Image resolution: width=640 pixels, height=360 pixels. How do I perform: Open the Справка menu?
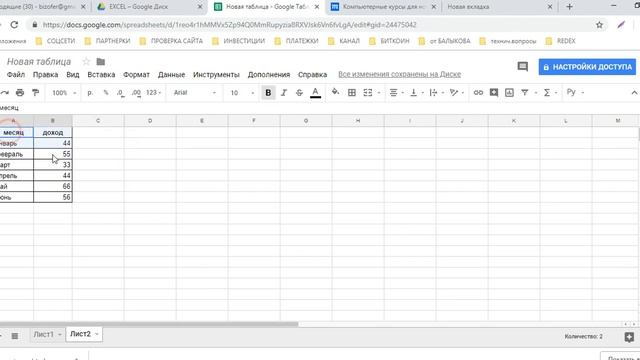(x=312, y=75)
